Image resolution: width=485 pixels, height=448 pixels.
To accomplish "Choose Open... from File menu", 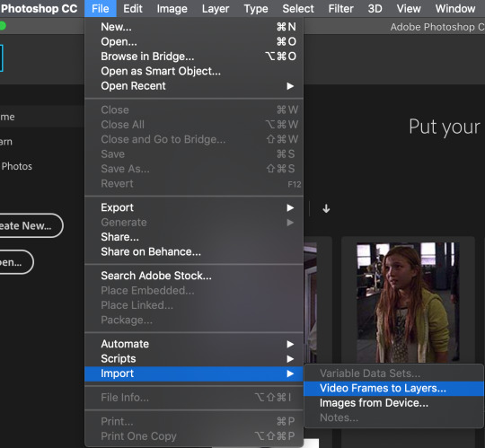I will pyautogui.click(x=194, y=41).
